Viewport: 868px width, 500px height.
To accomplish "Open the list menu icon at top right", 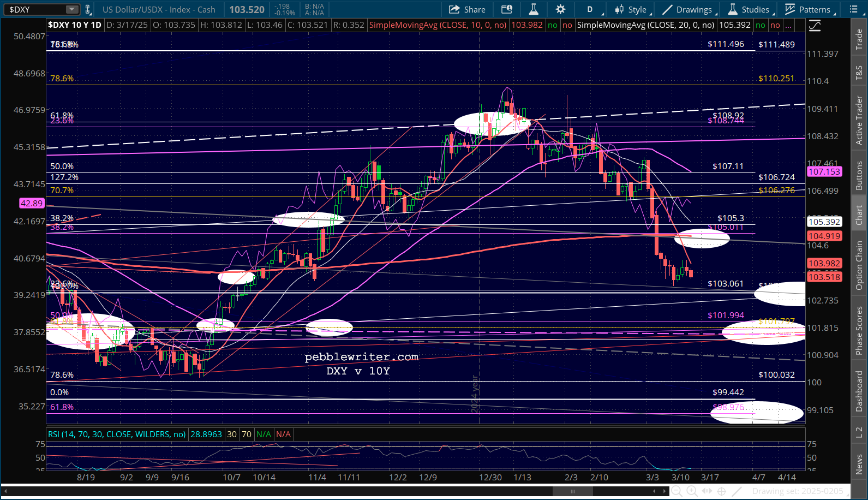I will click(x=854, y=9).
